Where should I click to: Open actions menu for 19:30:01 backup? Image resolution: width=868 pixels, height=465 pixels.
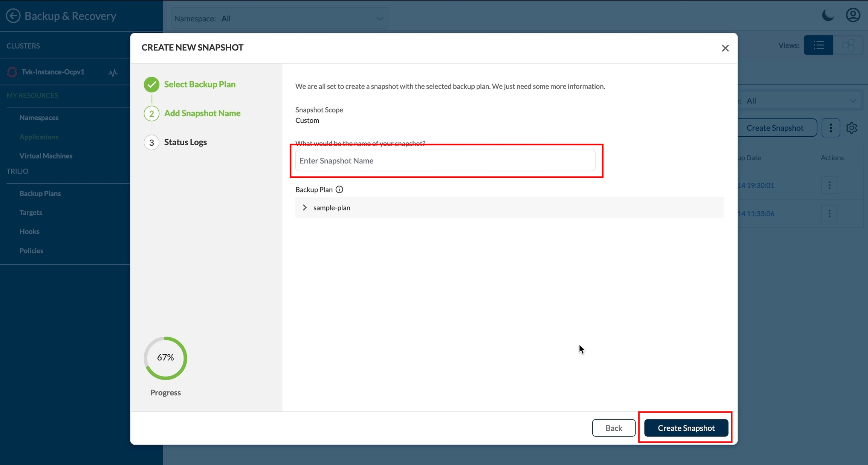[829, 185]
